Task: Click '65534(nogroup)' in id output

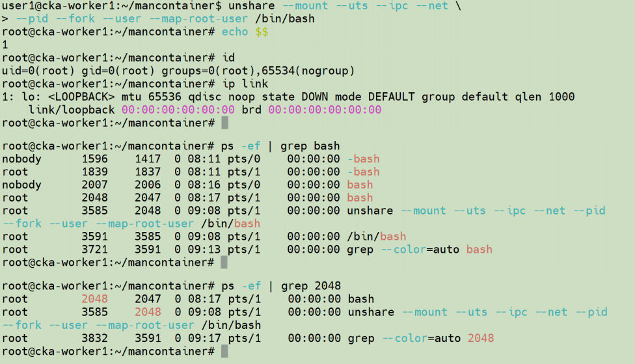Action: point(308,71)
